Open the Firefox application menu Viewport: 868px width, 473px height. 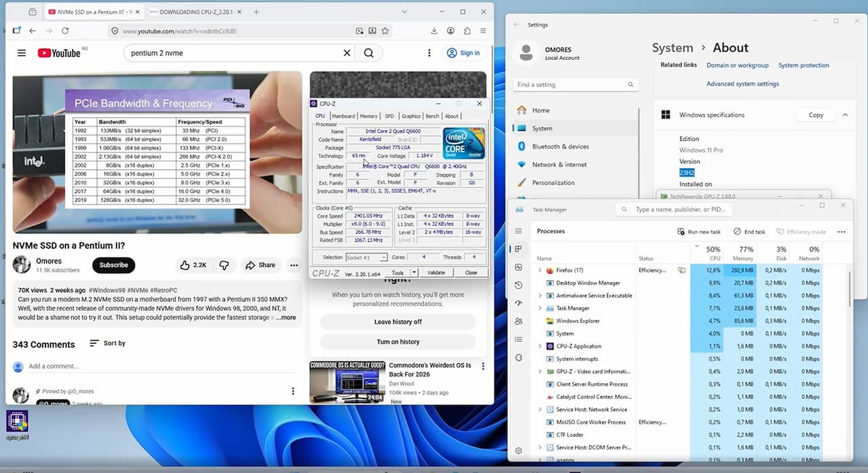point(483,30)
